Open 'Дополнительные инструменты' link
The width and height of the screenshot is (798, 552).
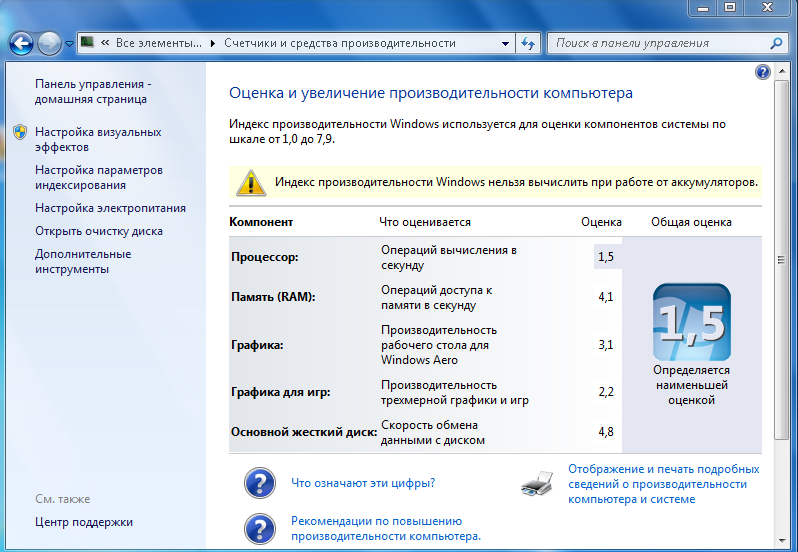click(x=83, y=262)
